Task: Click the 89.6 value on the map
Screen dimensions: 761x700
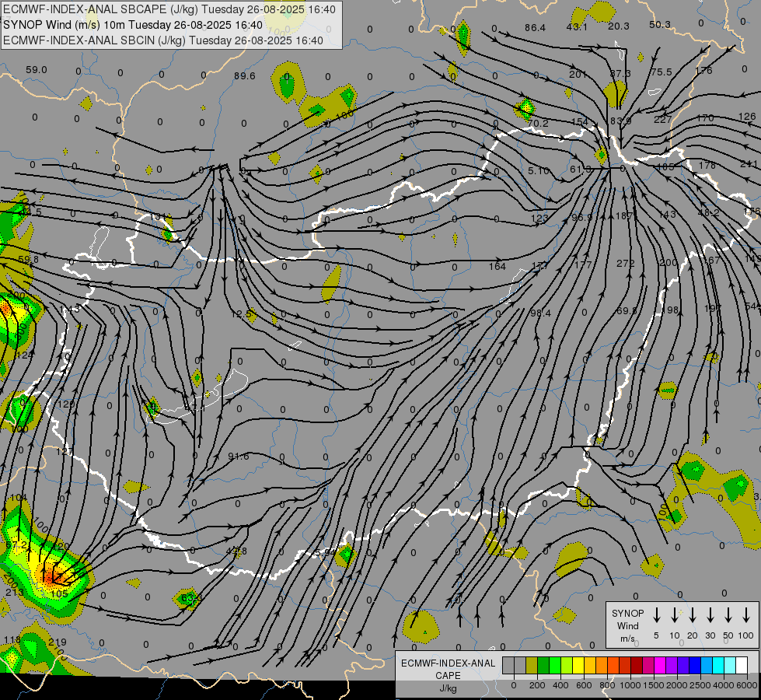Action: [x=244, y=75]
